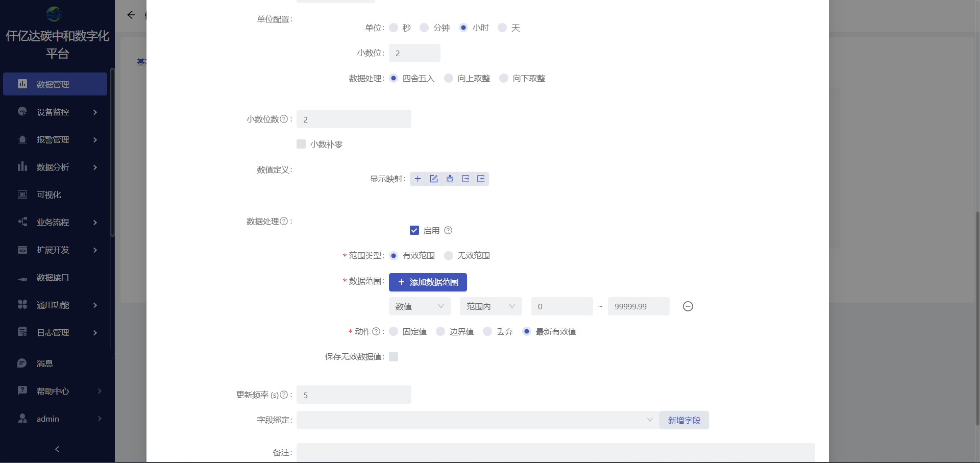Image resolution: width=980 pixels, height=463 pixels.
Task: Click 消息 chat icon in sidebar
Action: pyautogui.click(x=22, y=363)
